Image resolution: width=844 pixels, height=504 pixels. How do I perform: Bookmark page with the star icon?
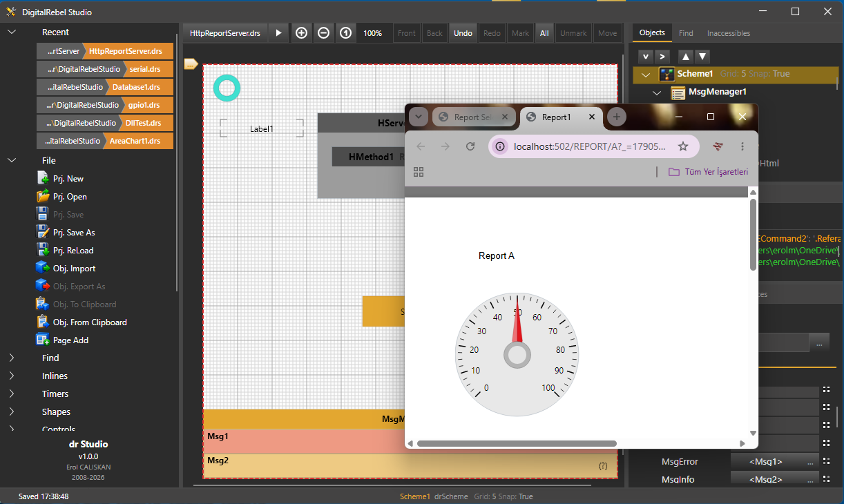pos(683,146)
